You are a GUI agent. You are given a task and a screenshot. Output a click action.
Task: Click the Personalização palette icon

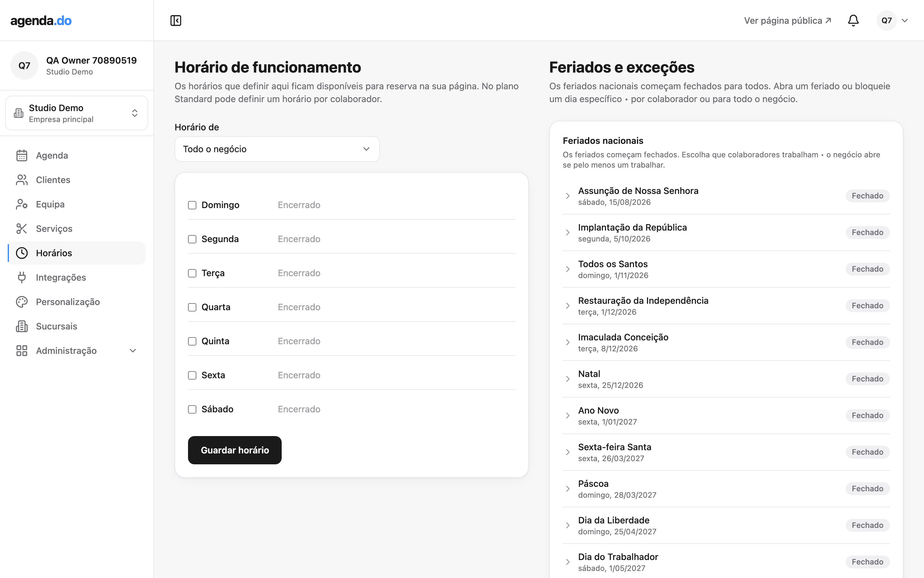[22, 302]
